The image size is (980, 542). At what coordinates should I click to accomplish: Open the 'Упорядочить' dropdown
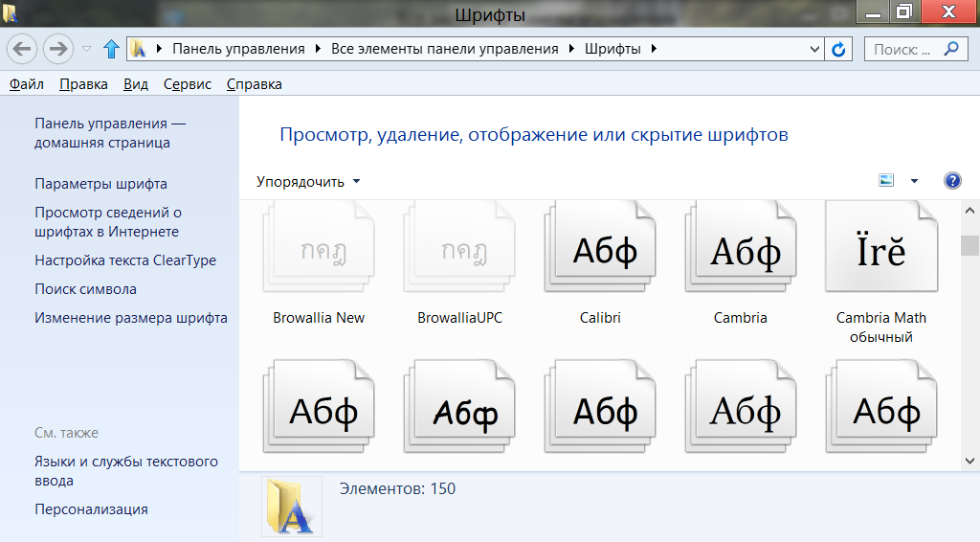308,181
